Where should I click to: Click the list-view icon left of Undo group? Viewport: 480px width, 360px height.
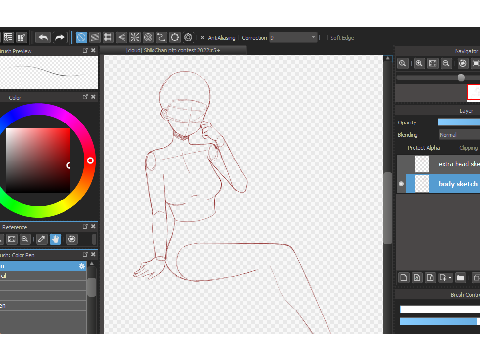coord(8,37)
